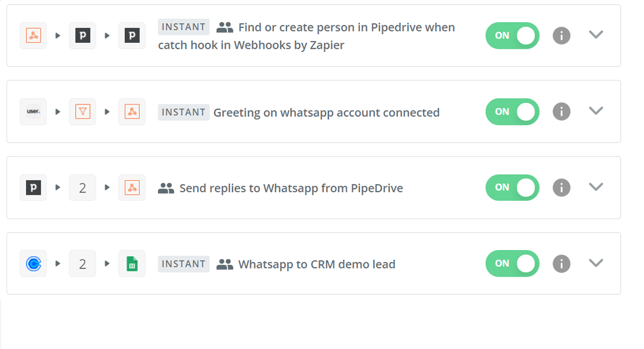
Task: Switch off the Whatsapp to CRM demo lead Zap
Action: click(512, 264)
